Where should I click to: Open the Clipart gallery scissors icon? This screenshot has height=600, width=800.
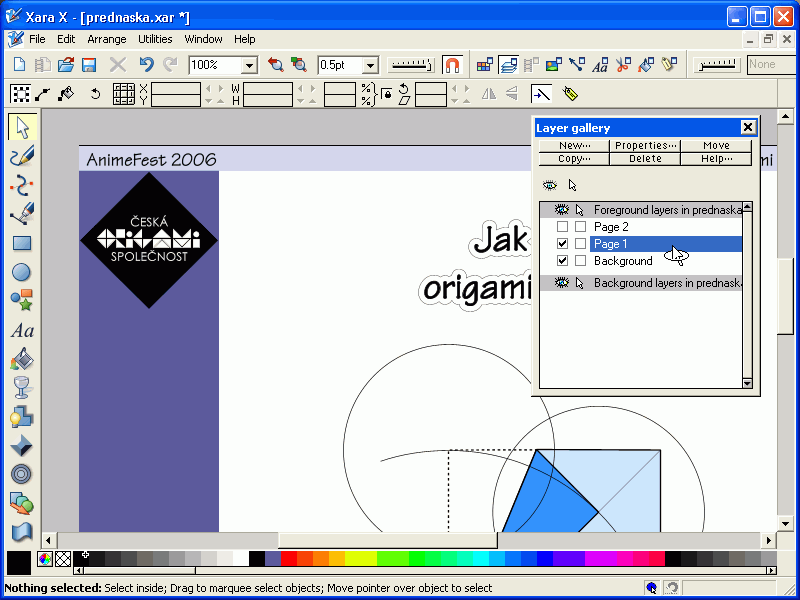[623, 65]
